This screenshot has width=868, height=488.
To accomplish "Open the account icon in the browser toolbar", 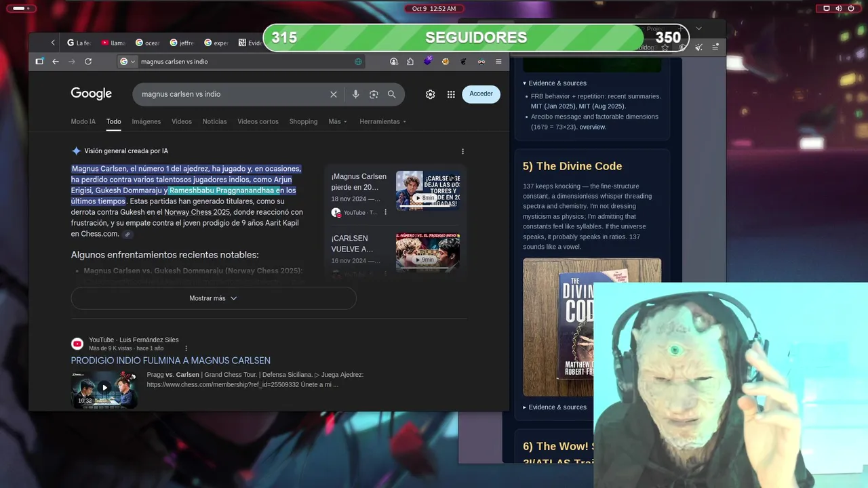I will click(394, 61).
